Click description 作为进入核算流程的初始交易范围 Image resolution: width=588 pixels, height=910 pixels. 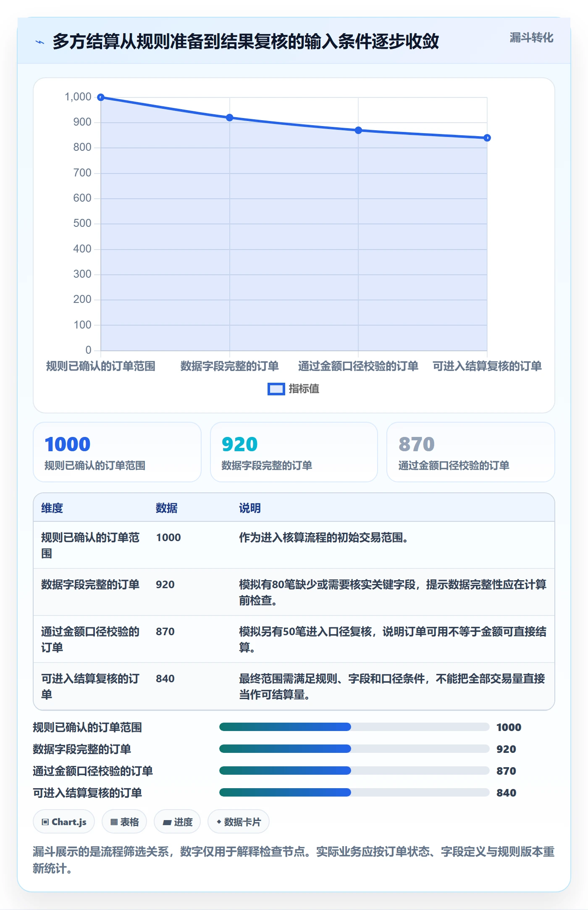coord(324,538)
